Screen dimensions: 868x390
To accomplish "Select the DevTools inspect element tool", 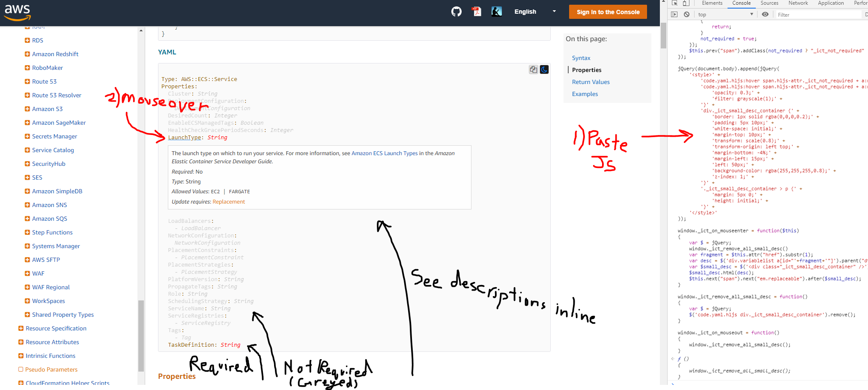I will pyautogui.click(x=674, y=3).
